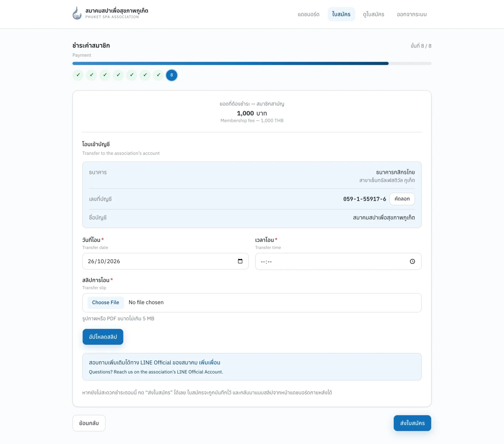Click the ชำระค่าสมาชิก page heading
Viewport: 504px width, 444px height.
[91, 45]
